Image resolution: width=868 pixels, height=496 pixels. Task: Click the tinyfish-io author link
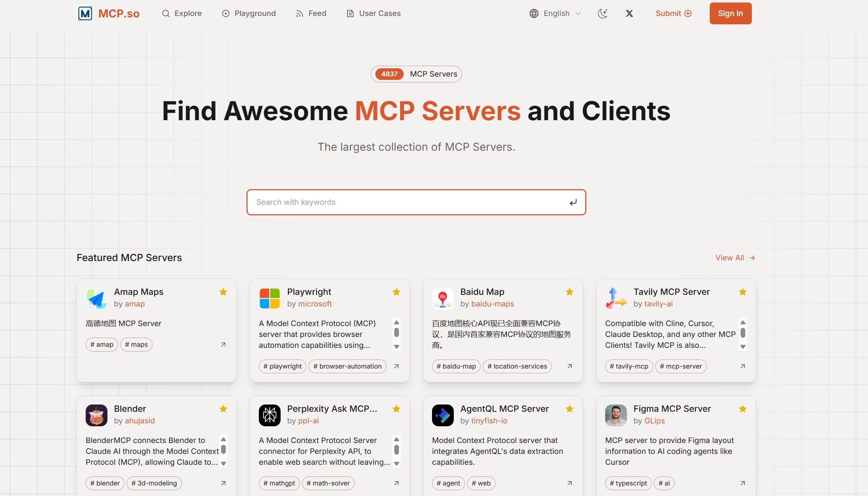489,421
